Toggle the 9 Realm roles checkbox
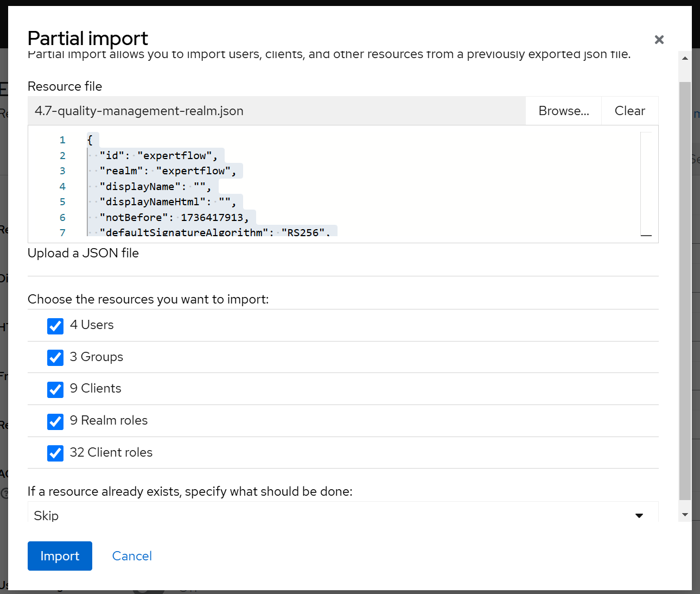Screen dimensions: 700x594 (55, 421)
